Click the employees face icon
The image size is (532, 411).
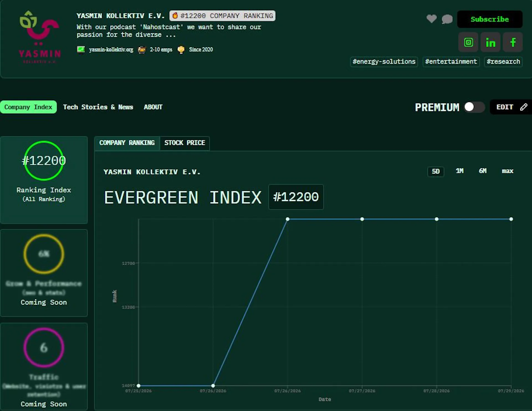[142, 50]
